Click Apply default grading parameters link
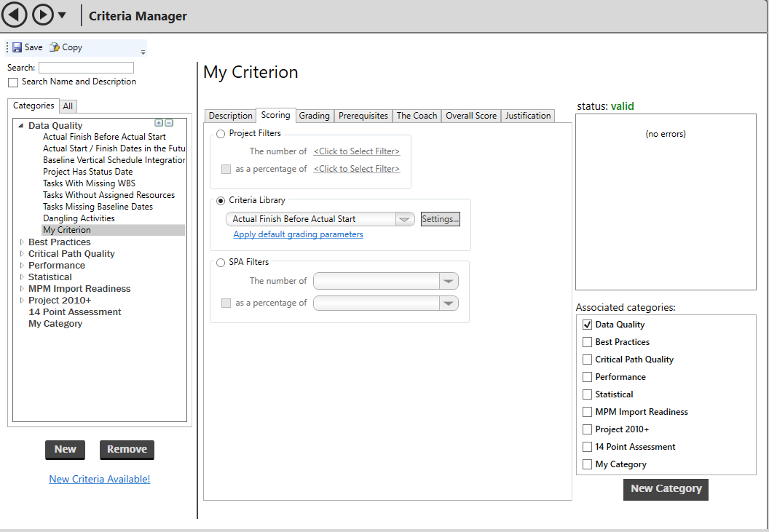769x532 pixels. coord(298,234)
